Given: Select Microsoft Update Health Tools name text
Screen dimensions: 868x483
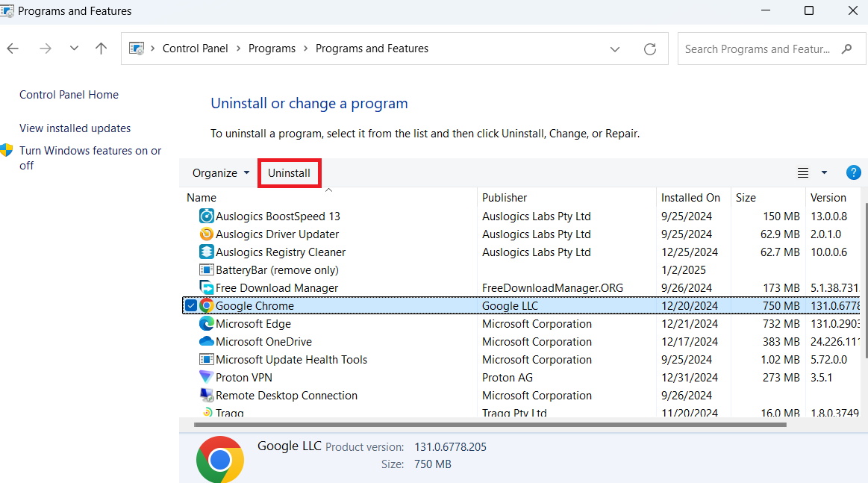Looking at the screenshot, I should (x=292, y=360).
